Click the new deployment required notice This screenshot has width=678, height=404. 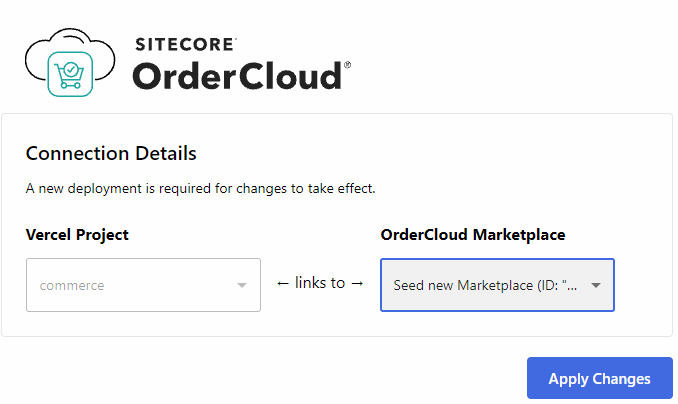(200, 188)
